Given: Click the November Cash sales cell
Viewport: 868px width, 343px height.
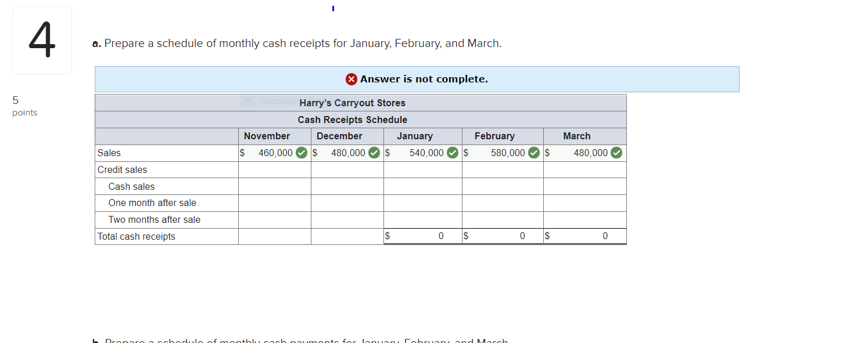Looking at the screenshot, I should point(275,187).
